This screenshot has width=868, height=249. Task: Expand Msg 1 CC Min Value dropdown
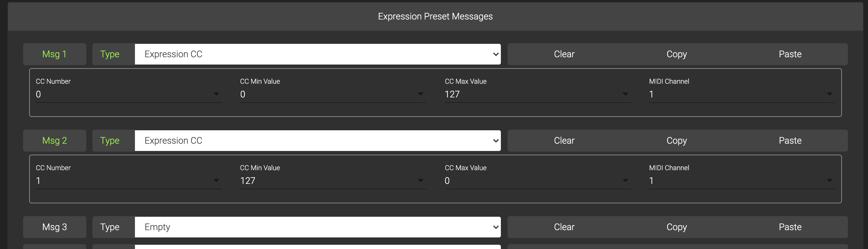332,94
